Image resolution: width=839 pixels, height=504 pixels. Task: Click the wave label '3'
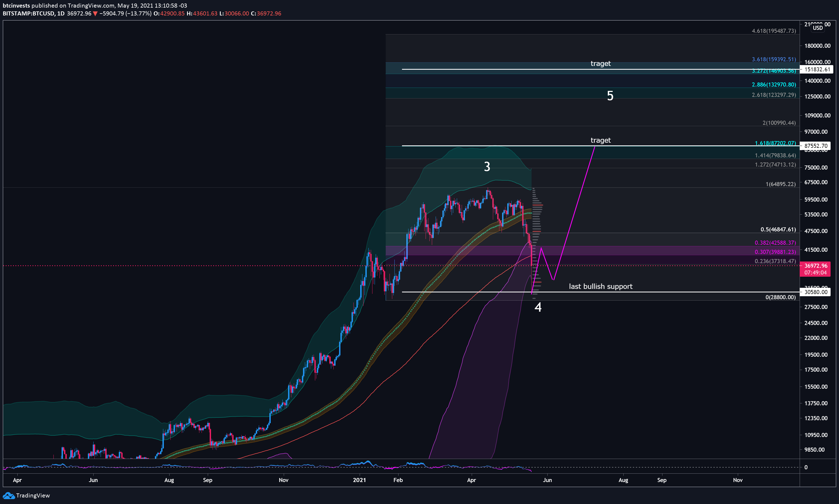(487, 166)
